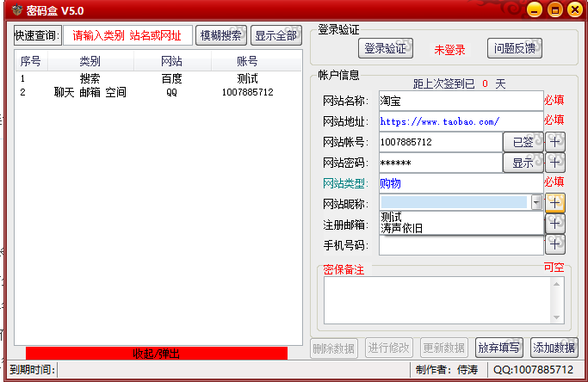Select row 1 with 百度 entry
Viewport: 588px width, 382px height.
tap(158, 78)
